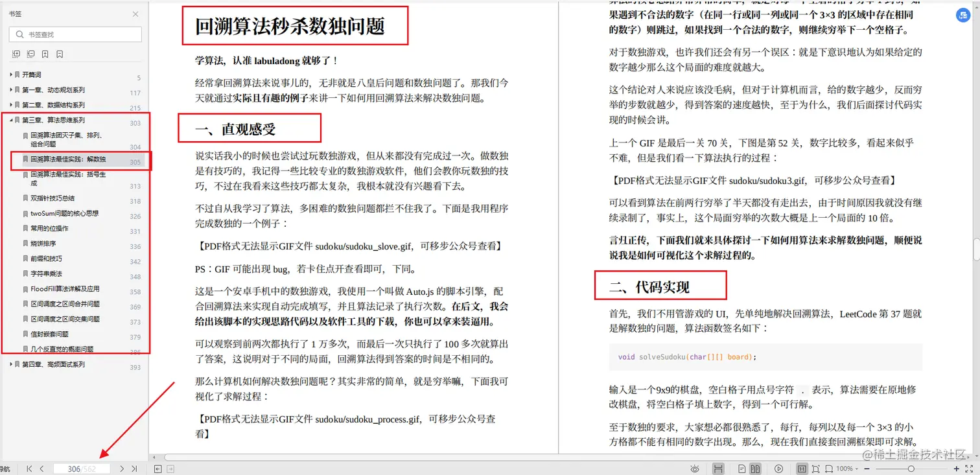Open the zoom percentage dropdown next to 100%

857,468
